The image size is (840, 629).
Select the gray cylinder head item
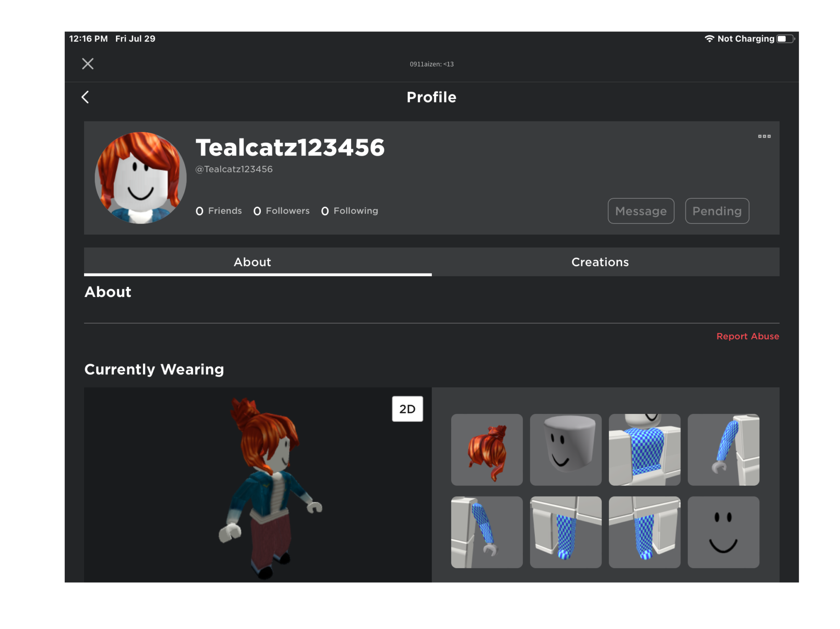click(x=565, y=450)
